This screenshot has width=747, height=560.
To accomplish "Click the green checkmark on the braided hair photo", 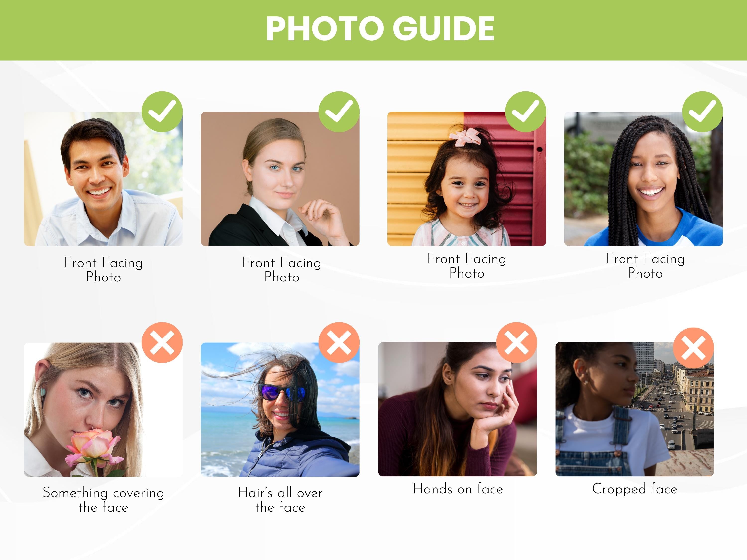I will (702, 112).
